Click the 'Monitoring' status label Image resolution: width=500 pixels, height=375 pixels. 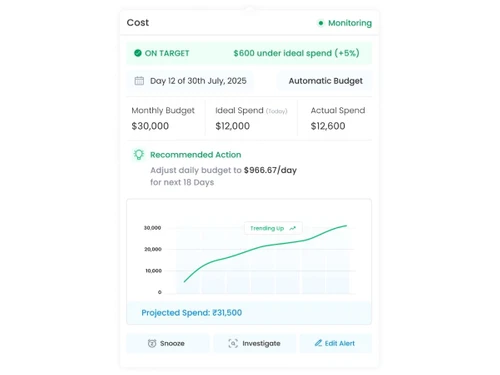click(x=350, y=23)
